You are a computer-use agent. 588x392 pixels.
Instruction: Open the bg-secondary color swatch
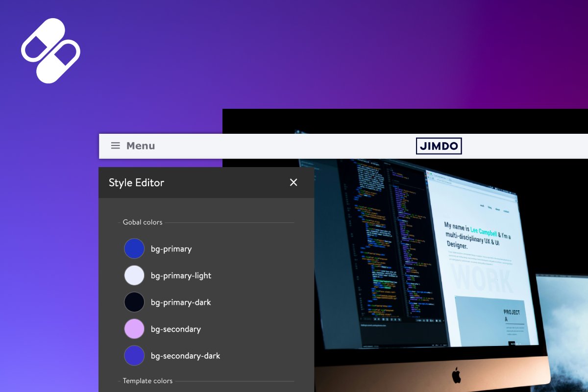point(134,329)
